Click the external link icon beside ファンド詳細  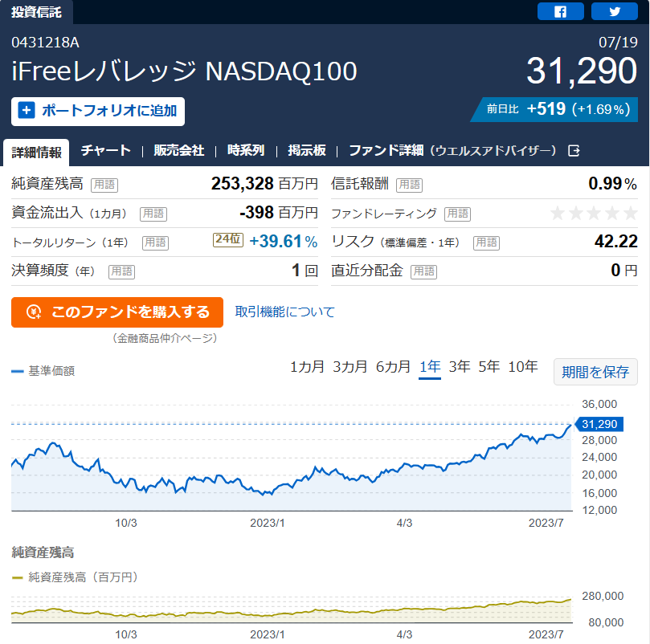tap(574, 150)
